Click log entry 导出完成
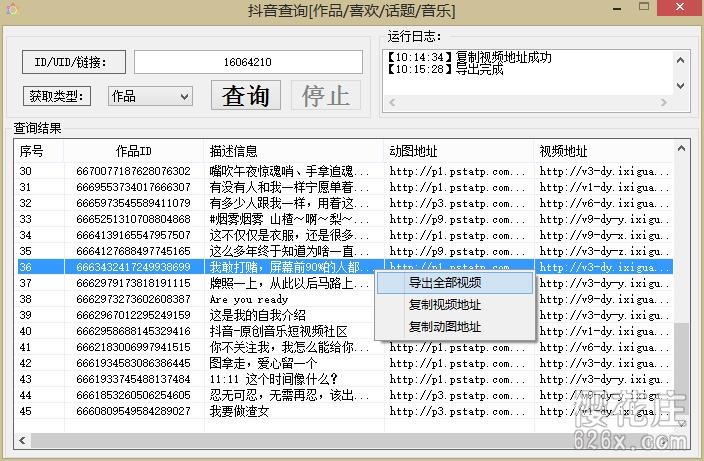The width and height of the screenshot is (704, 461). tap(445, 69)
